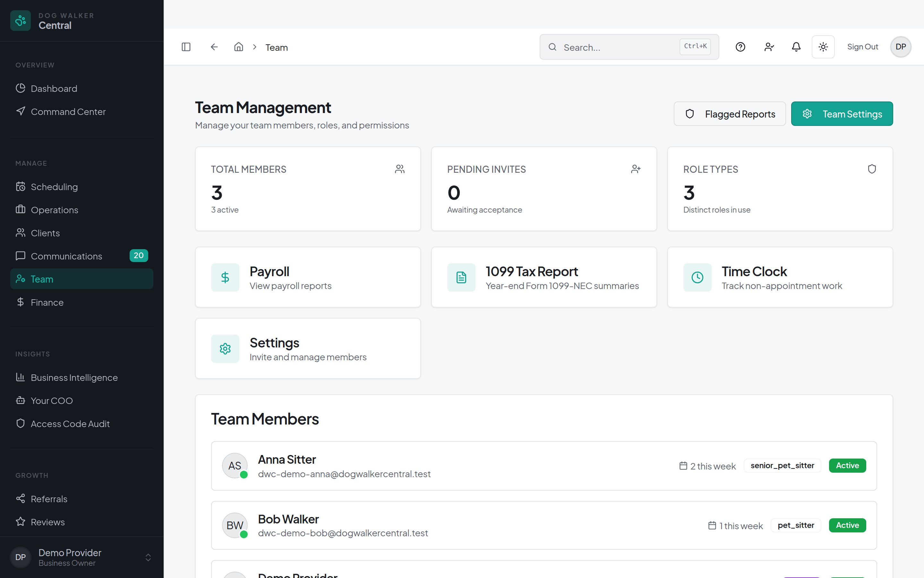Open the home breadcrumb icon

coord(239,47)
